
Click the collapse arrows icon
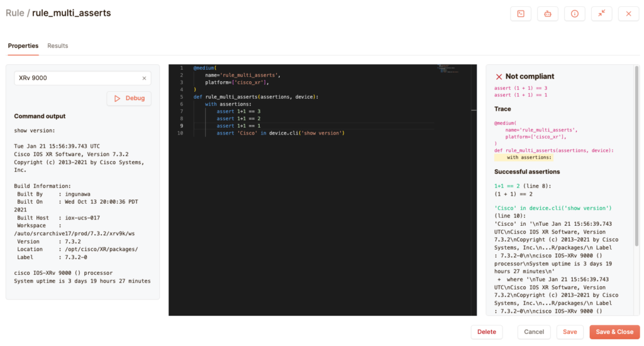click(601, 14)
